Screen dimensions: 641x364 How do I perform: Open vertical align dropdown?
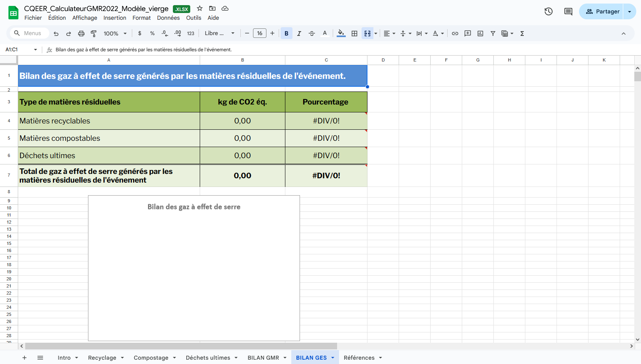[x=406, y=34]
